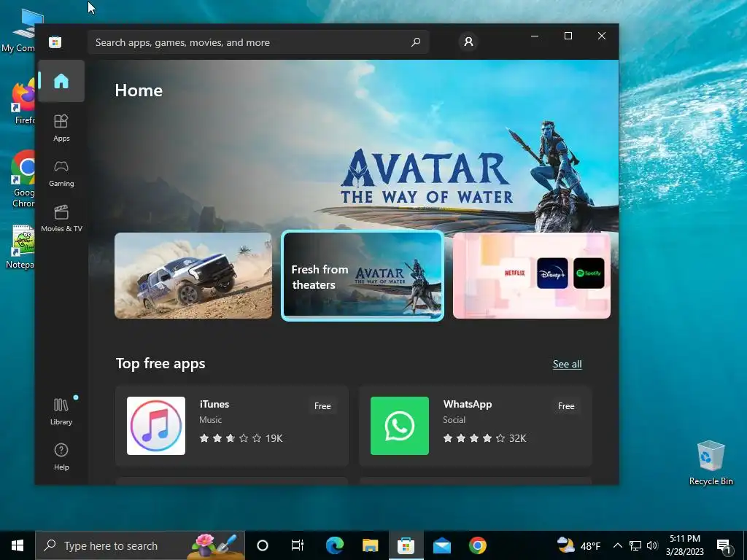Image resolution: width=747 pixels, height=560 pixels.
Task: Open the WhatsApp app icon
Action: click(x=400, y=426)
